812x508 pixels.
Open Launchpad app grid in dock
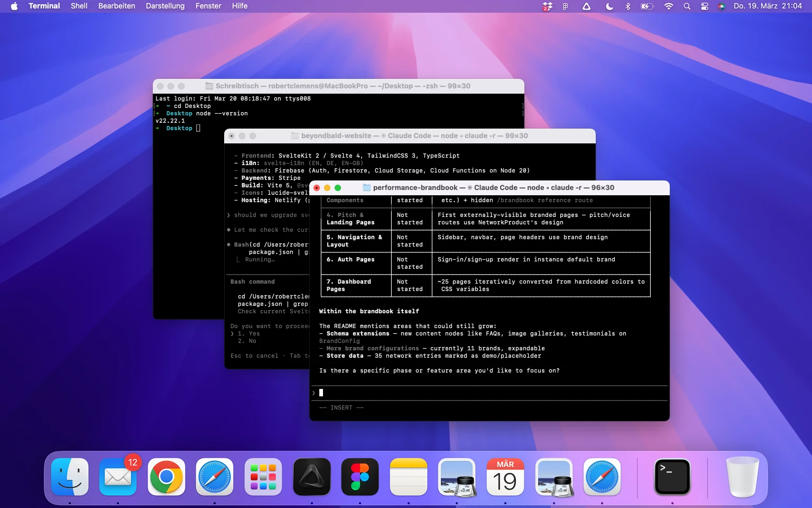(x=263, y=477)
